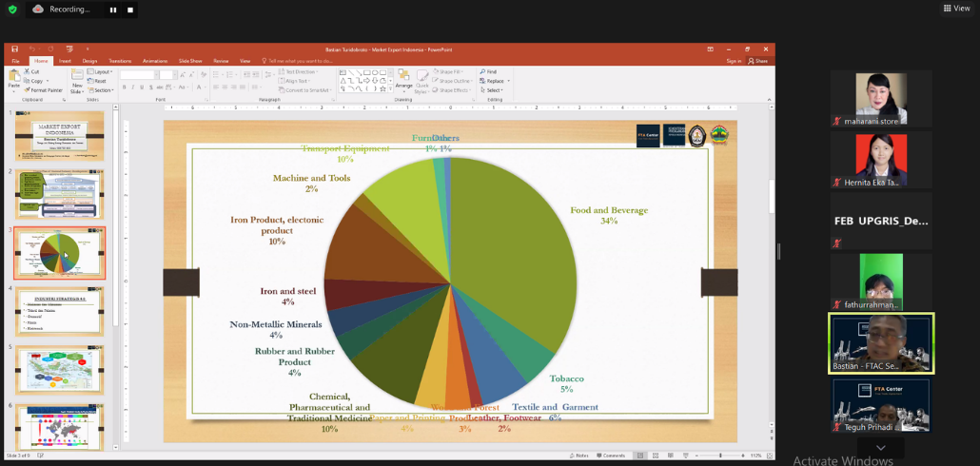Viewport: 980px width, 466px height.
Task: Open the Transitions ribbon tab
Action: pyautogui.click(x=121, y=61)
